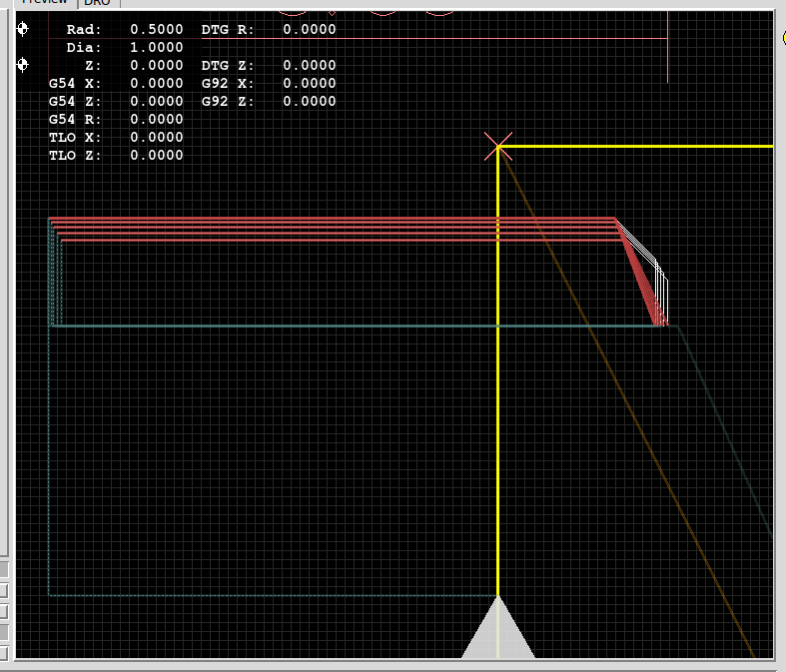Select the Rad value 0.5000
Viewport: 786px width, 672px height.
click(157, 30)
